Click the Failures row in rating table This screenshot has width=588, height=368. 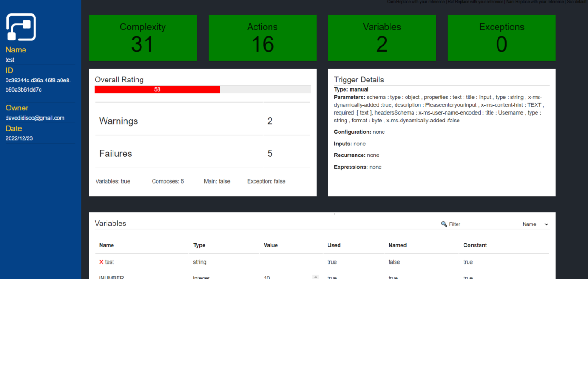[202, 154]
